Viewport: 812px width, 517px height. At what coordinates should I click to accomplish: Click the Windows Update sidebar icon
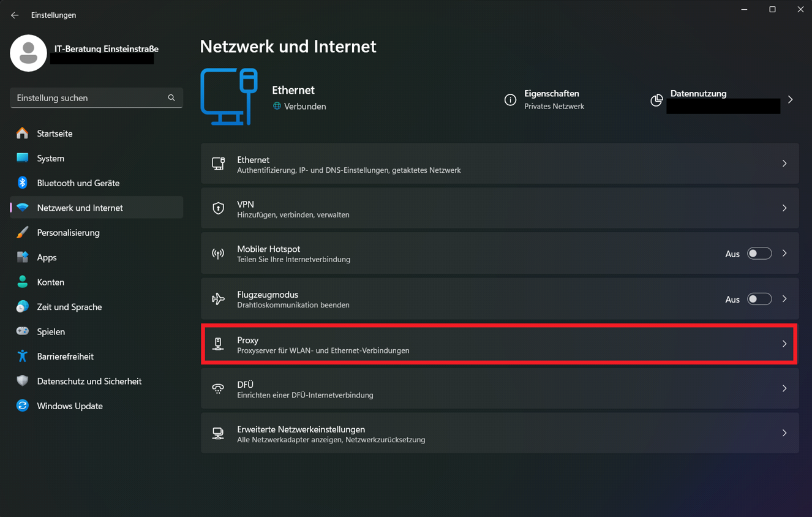(23, 406)
